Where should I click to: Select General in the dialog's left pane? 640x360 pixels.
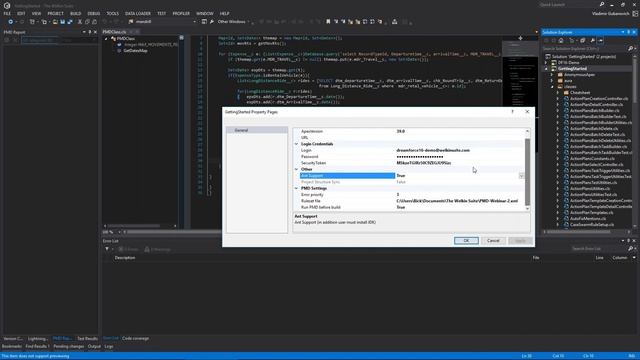[257, 130]
